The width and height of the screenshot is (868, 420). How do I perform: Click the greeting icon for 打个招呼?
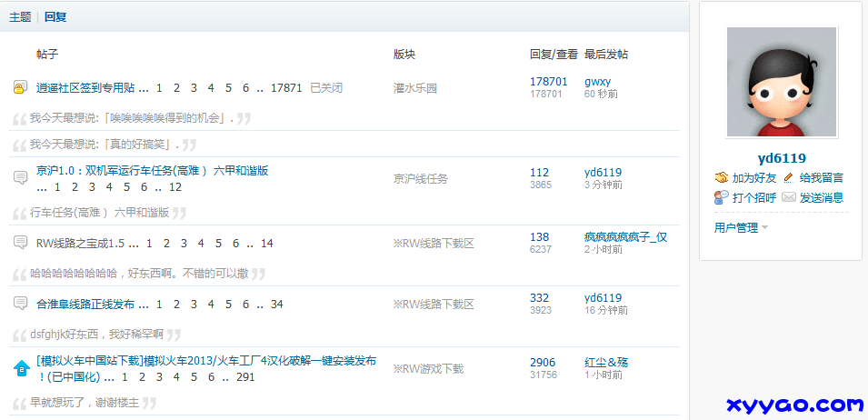[722, 197]
